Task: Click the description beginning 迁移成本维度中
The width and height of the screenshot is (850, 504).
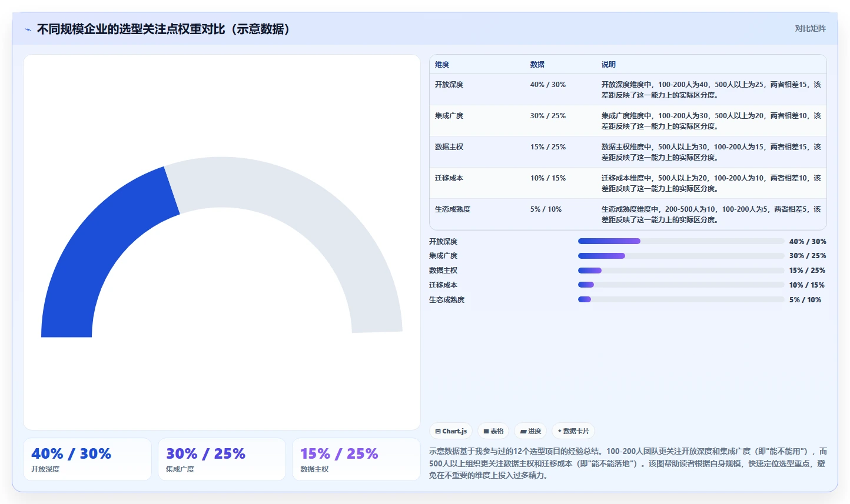Action: pyautogui.click(x=711, y=183)
